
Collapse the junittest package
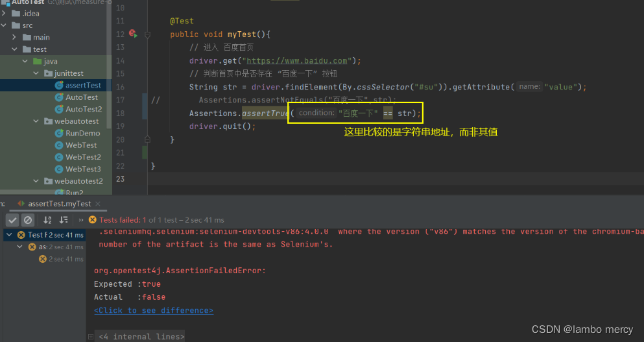tap(36, 73)
